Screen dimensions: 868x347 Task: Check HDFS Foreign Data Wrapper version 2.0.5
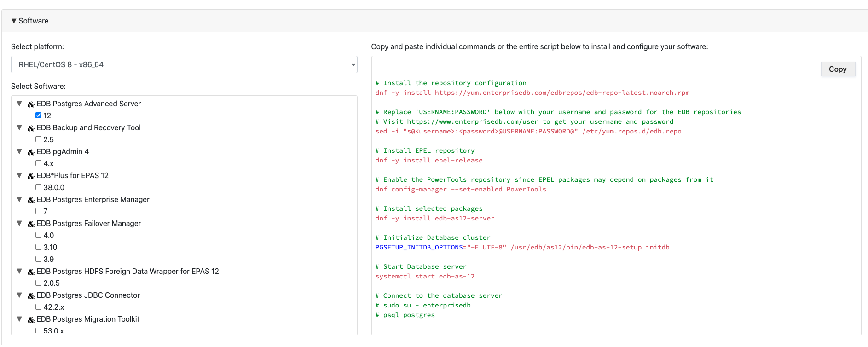(x=39, y=283)
